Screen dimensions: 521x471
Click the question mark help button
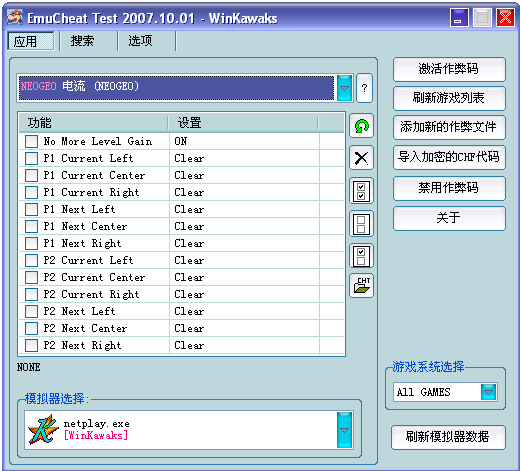coord(364,88)
